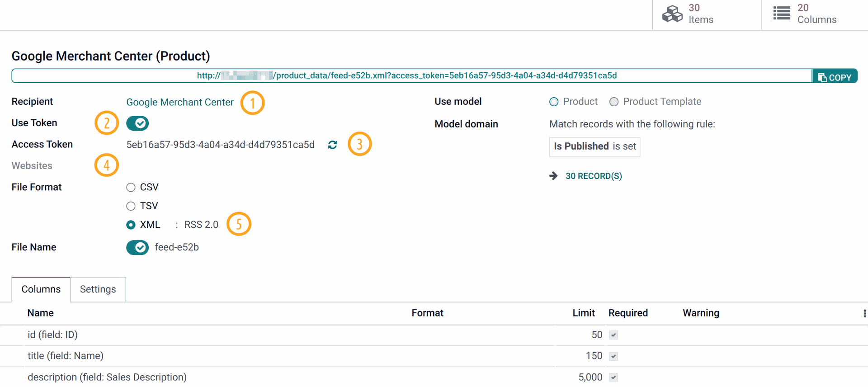This screenshot has height=387, width=868.
Task: Sort by the Required column header
Action: (x=628, y=313)
